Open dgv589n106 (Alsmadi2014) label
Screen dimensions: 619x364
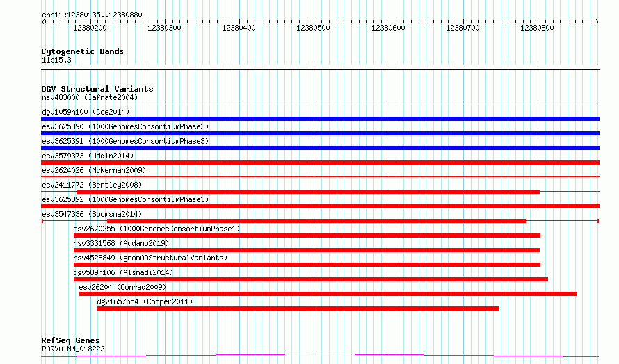click(x=123, y=272)
